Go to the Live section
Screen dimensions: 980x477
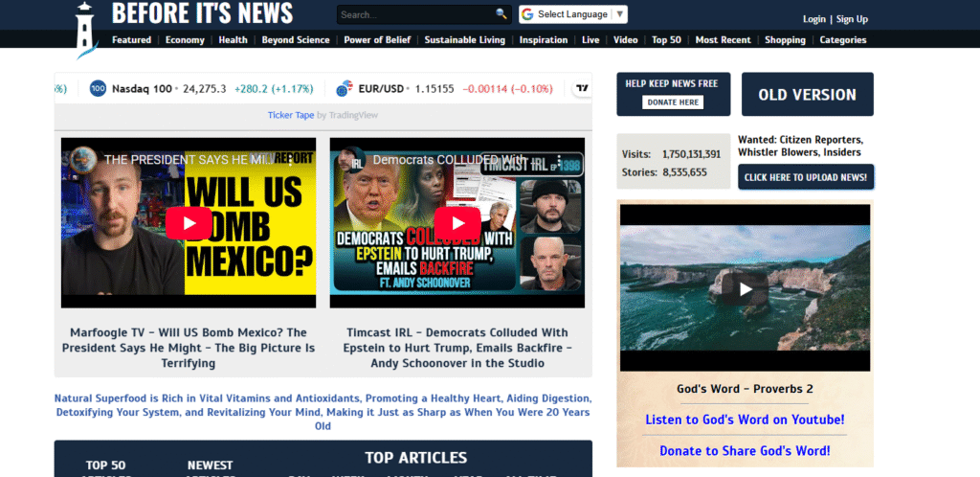pos(590,40)
